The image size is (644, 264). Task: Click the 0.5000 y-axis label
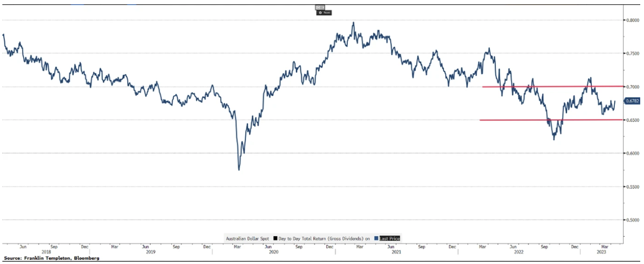[x=632, y=220]
